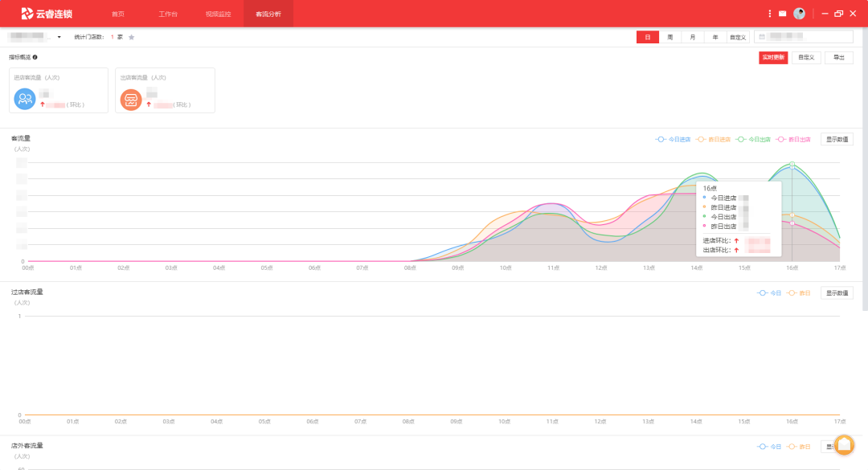868x470 pixels.
Task: Select the 周 time range option
Action: click(x=669, y=37)
